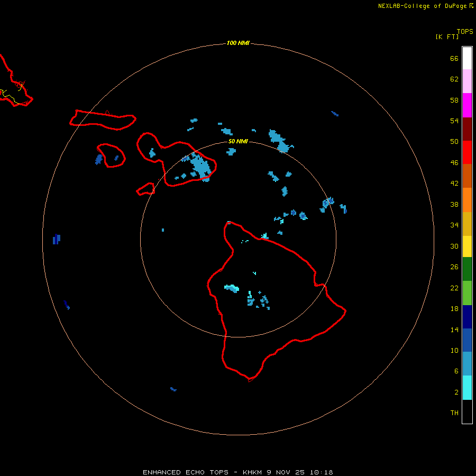Screen dimensions: 476x476
Task: Click the dark orange legend swatch
Action: point(467,176)
